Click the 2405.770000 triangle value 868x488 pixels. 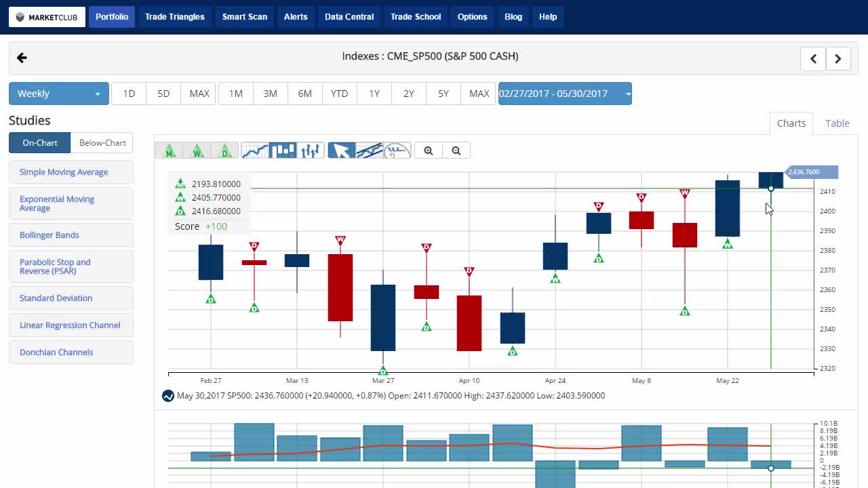216,197
